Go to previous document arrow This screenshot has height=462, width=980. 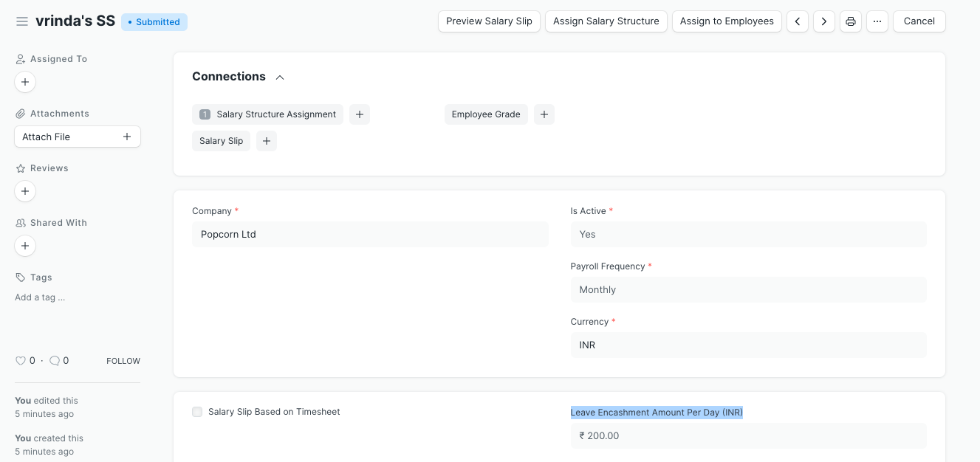pos(797,21)
